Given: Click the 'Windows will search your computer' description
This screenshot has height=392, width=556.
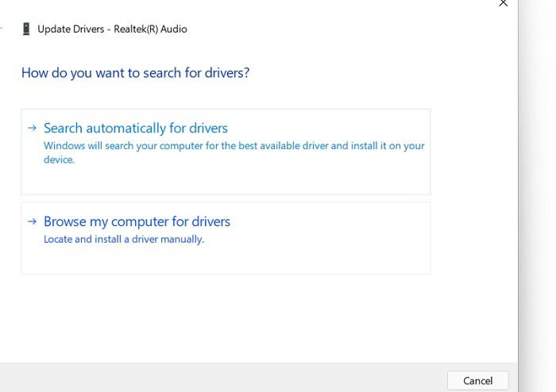Looking at the screenshot, I should tap(234, 152).
